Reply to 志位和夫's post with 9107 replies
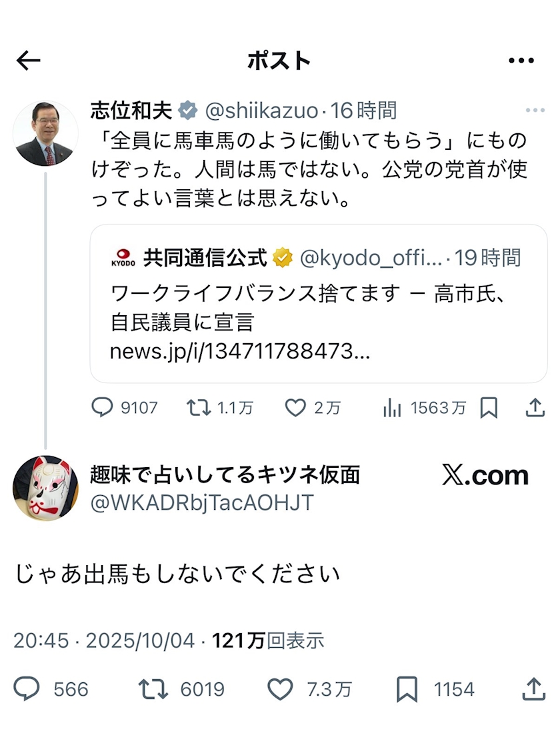560x729 pixels. pyautogui.click(x=102, y=408)
